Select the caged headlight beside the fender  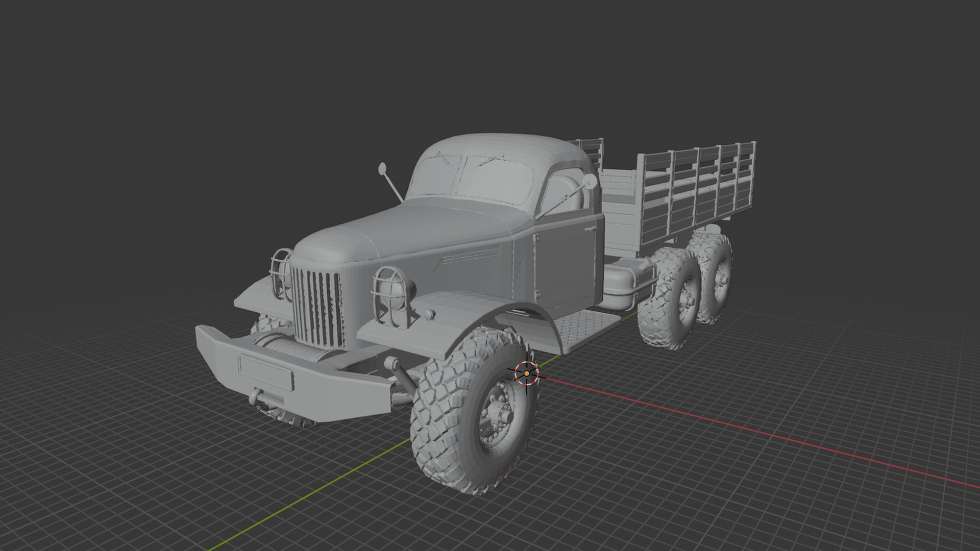(x=393, y=296)
